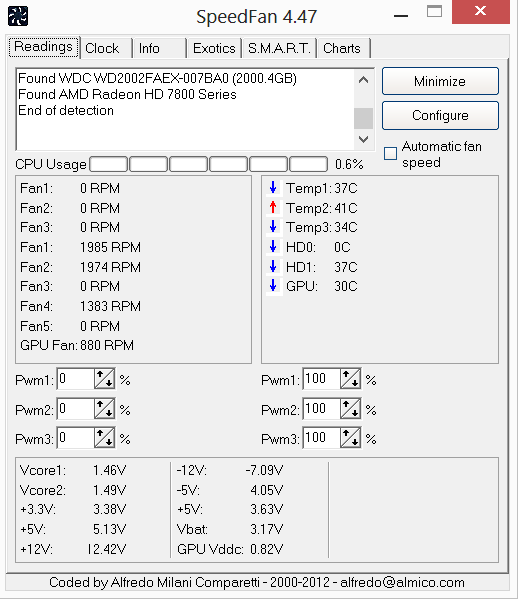Click the right Pwm3 spinner showing 100
This screenshot has height=599, width=519.
[351, 438]
